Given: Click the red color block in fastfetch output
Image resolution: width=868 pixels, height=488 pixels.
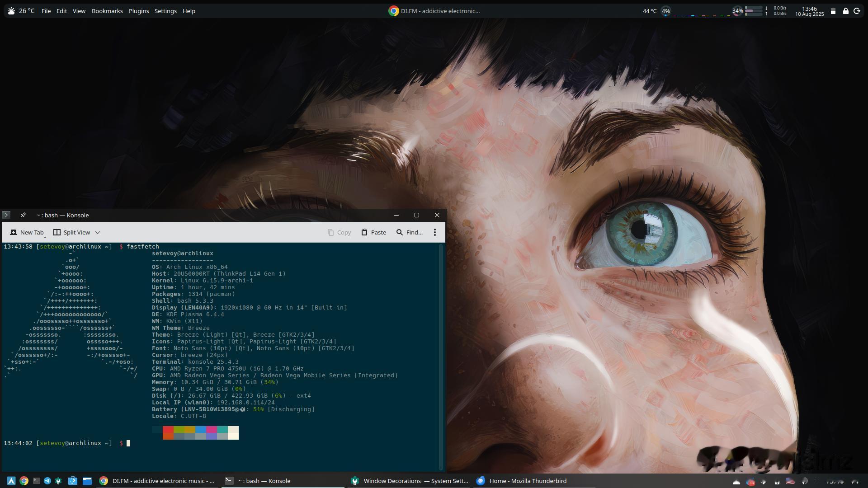Looking at the screenshot, I should point(168,430).
